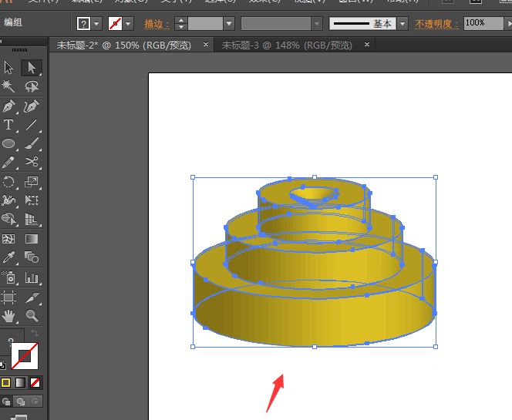Pick the Scale tool
The height and width of the screenshot is (420, 512).
[32, 182]
